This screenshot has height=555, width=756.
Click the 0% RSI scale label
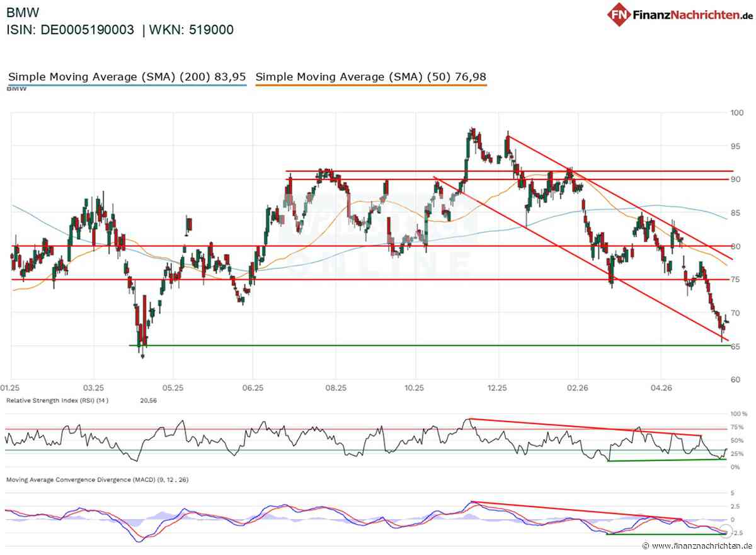coord(735,467)
